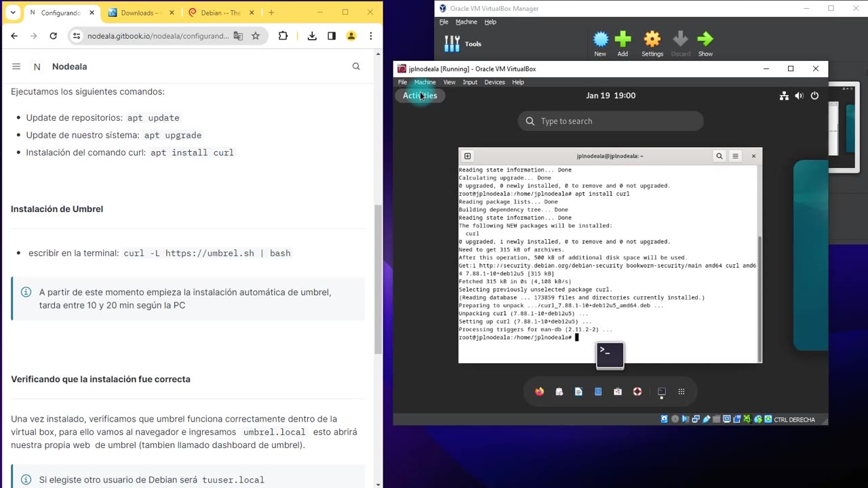Screen dimensions: 868x488
Task: Click GNOME Activities button
Action: (x=420, y=96)
